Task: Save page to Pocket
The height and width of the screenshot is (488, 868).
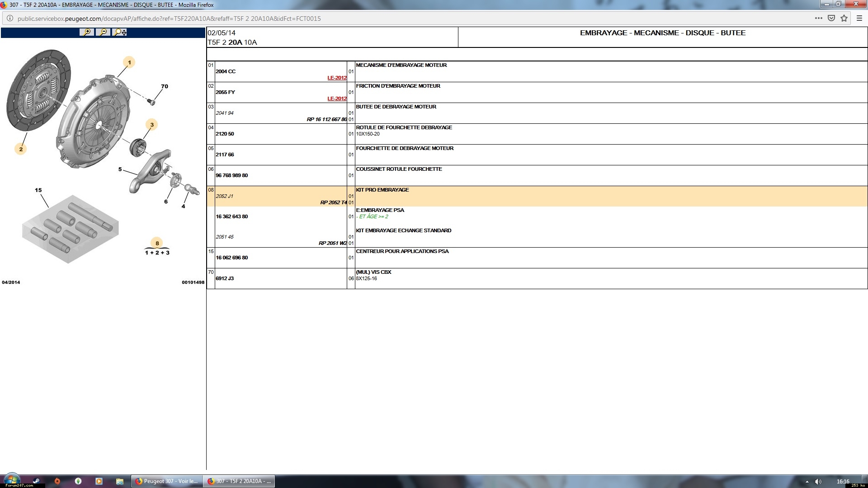Action: point(831,19)
